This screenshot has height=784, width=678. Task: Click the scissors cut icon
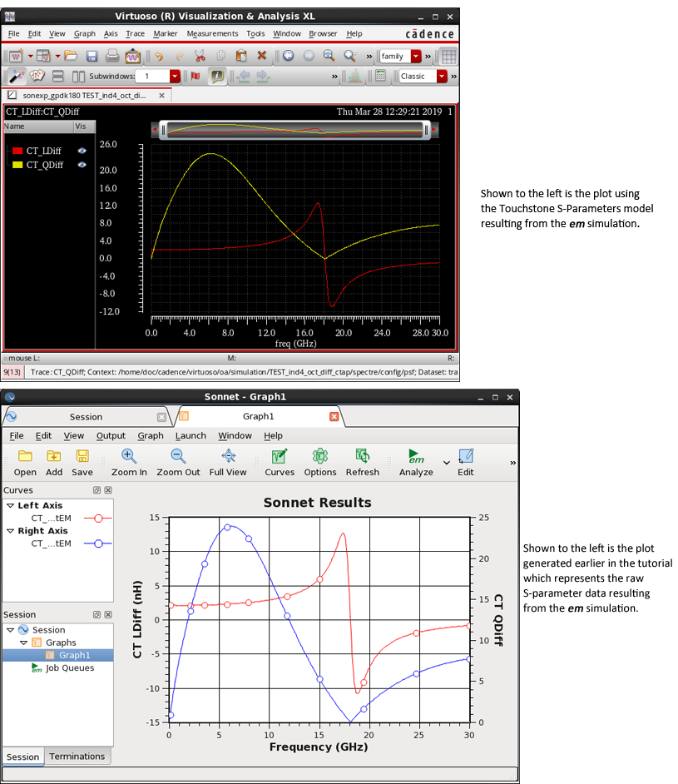pos(200,56)
